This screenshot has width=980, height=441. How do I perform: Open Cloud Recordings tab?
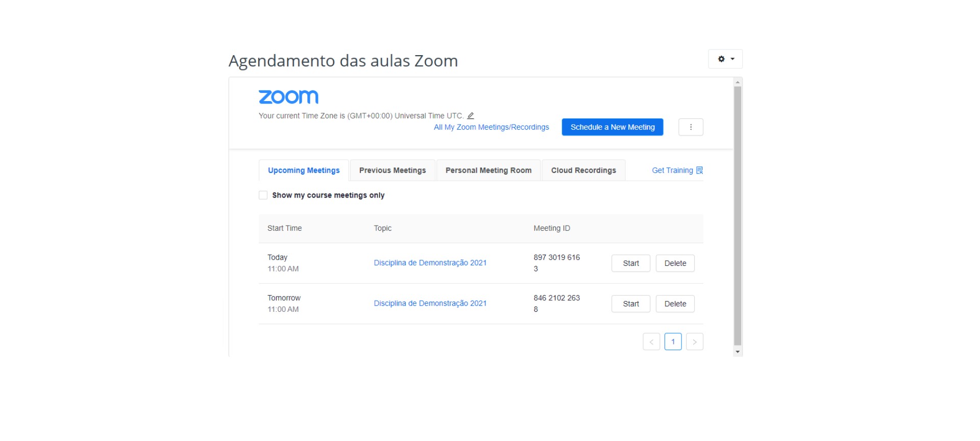tap(583, 170)
